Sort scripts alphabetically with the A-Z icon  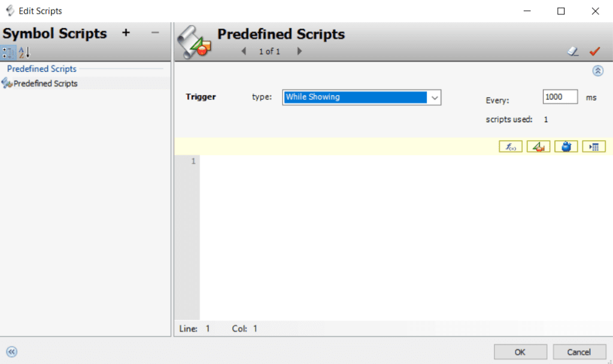22,53
